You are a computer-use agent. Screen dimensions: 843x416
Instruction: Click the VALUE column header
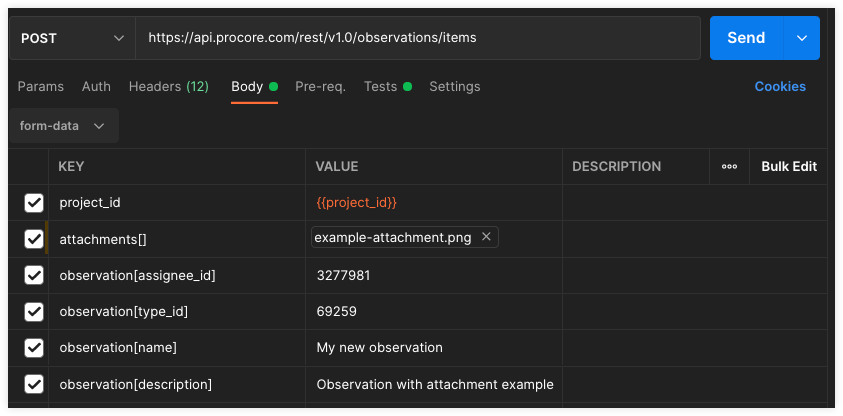click(x=337, y=167)
